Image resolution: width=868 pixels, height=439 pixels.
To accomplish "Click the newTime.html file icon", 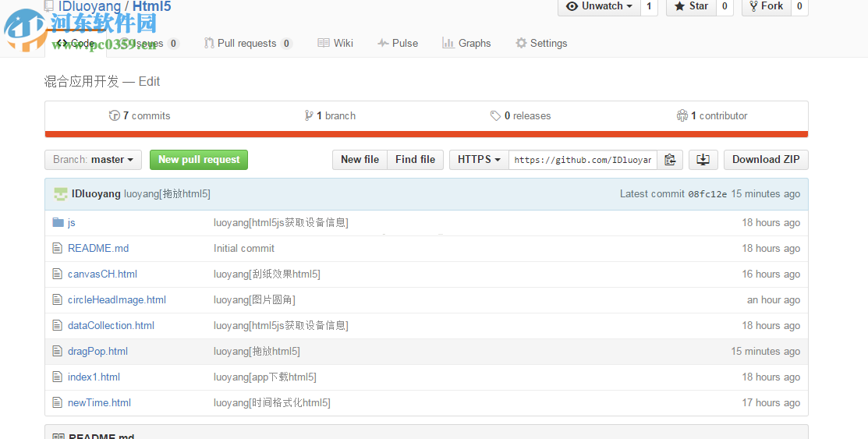I will tap(58, 402).
